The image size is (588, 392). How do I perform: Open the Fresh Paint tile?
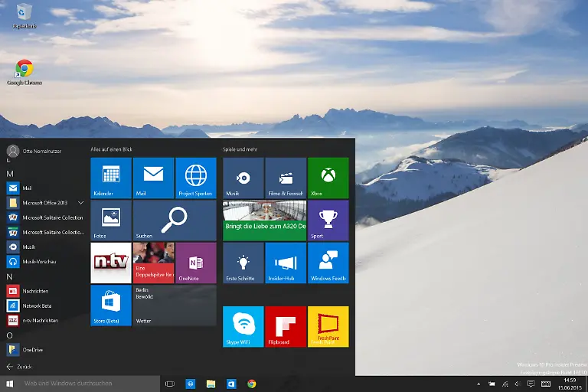328,326
